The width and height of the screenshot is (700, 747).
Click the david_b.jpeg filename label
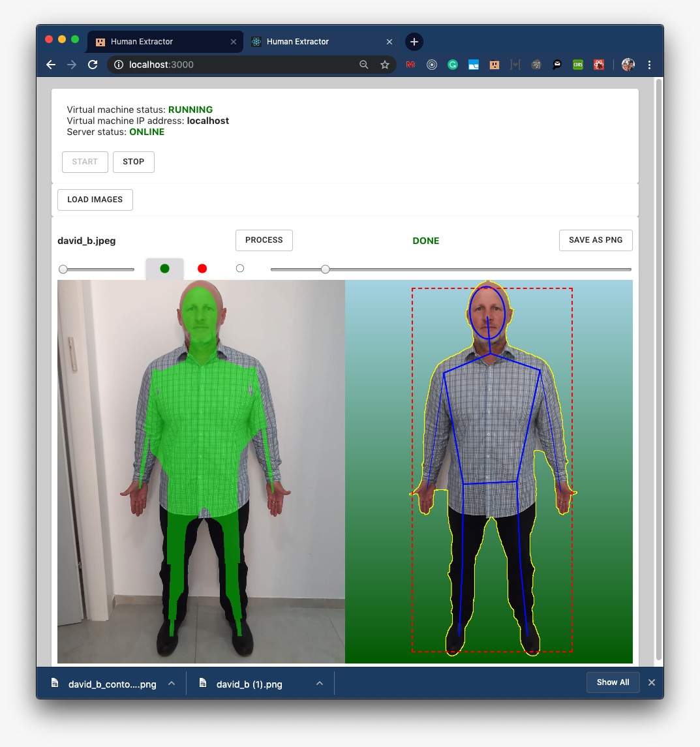coord(87,241)
